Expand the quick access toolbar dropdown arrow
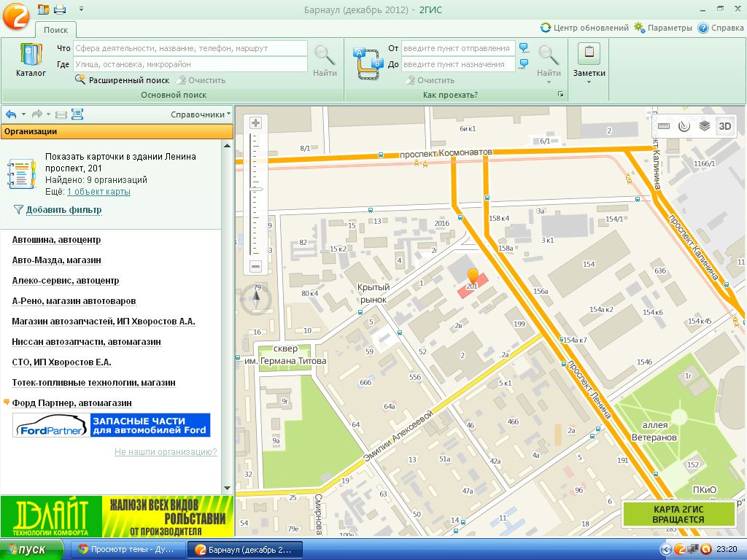This screenshot has width=747, height=560. pos(80,9)
